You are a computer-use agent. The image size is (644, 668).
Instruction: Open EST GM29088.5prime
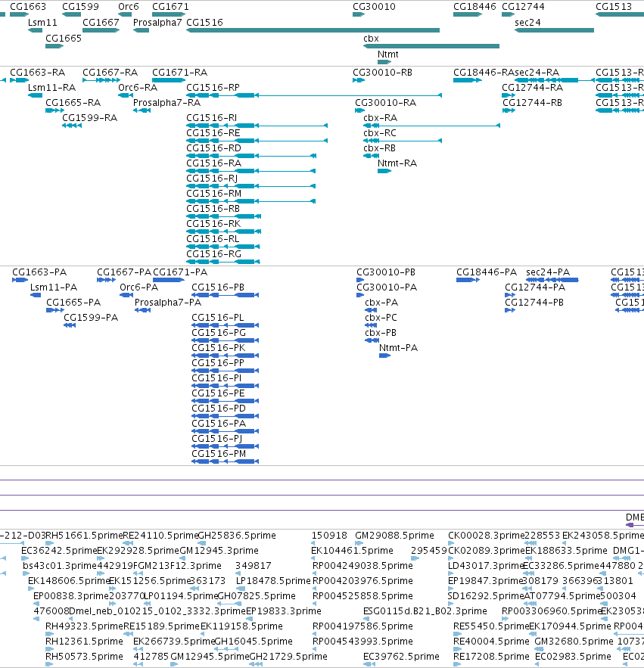pyautogui.click(x=359, y=543)
